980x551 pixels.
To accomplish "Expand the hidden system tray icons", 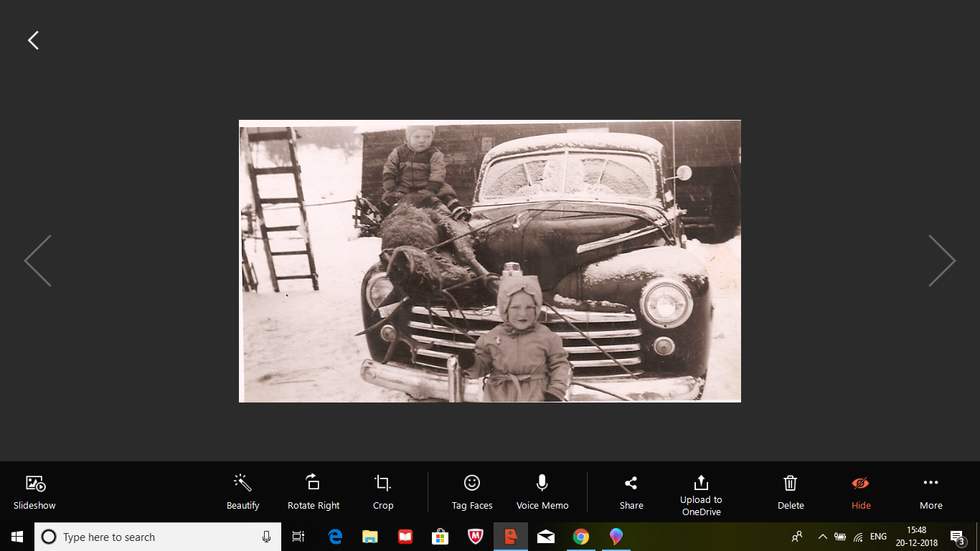I will point(822,537).
